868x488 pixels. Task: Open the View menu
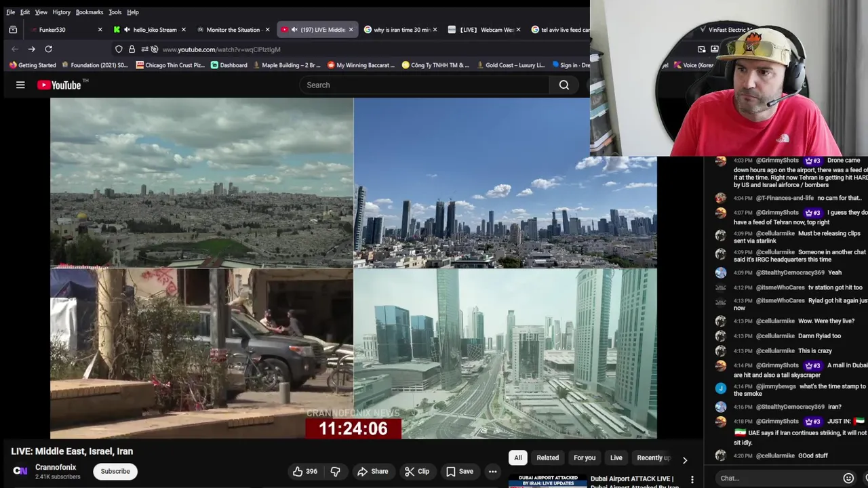coord(41,12)
